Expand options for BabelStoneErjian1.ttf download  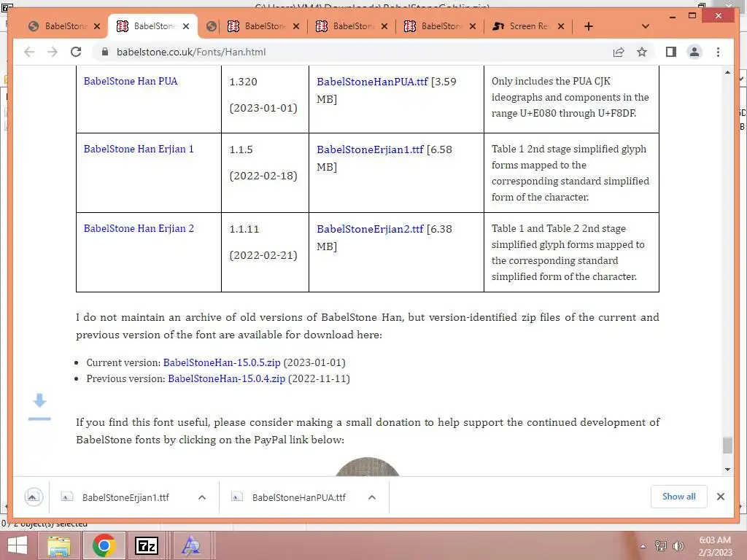pos(201,497)
